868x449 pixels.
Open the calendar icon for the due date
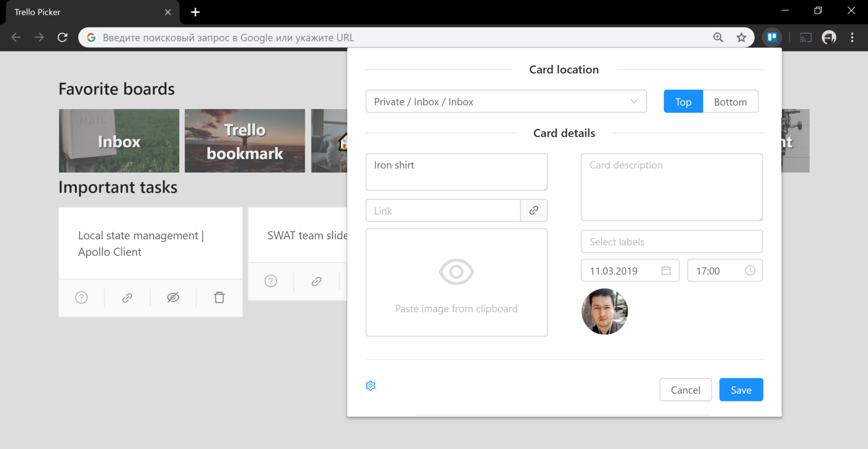[667, 270]
